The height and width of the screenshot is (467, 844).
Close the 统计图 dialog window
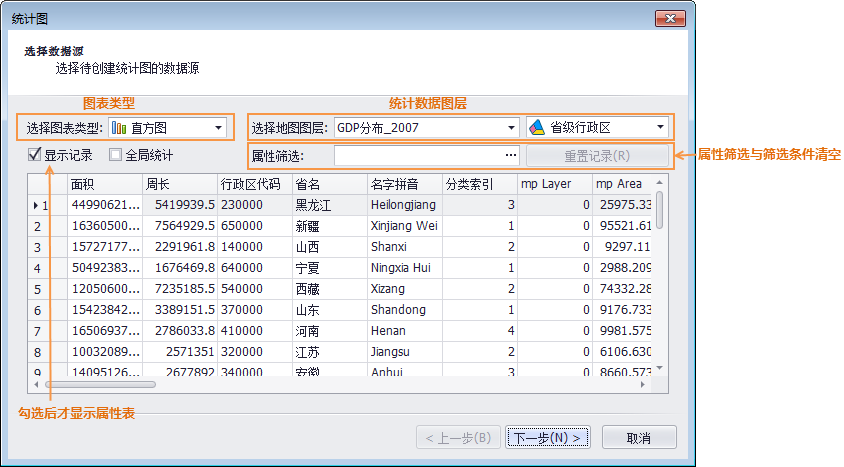point(669,19)
